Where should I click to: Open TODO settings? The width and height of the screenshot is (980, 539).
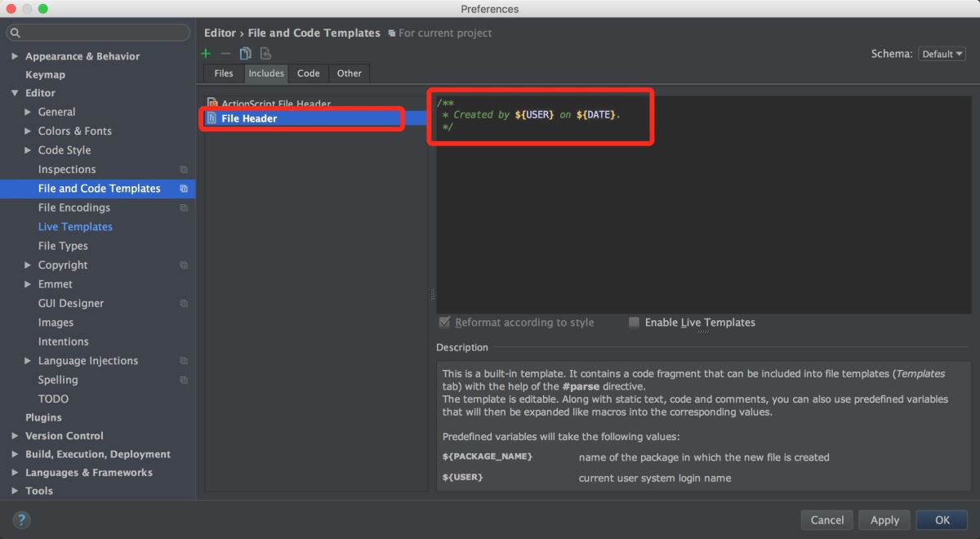(53, 399)
